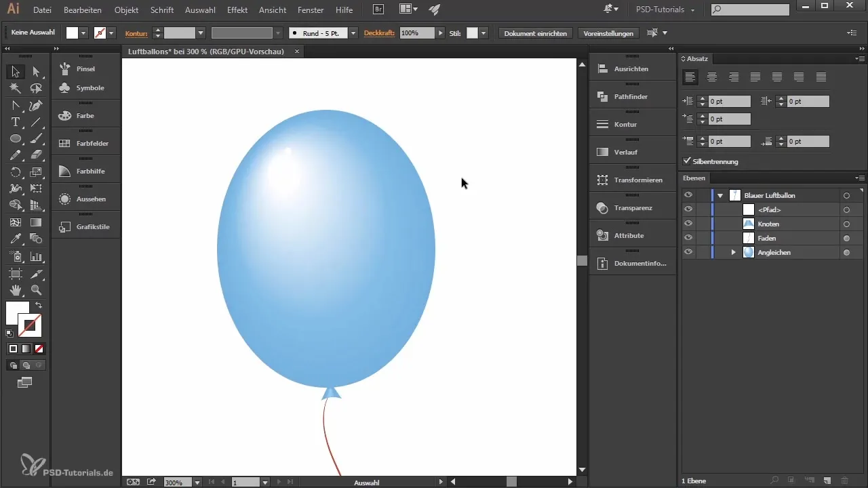Select the Pen tool
Screen dimensions: 868x488
pyautogui.click(x=36, y=105)
